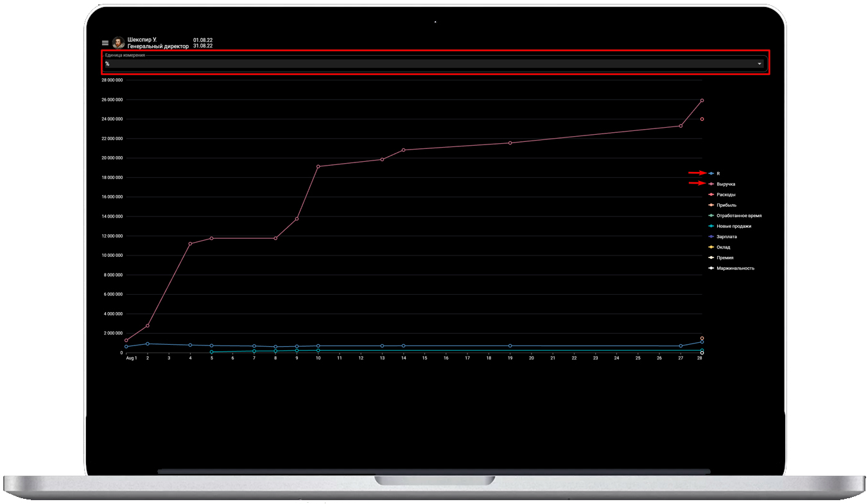
Task: Click the Shakespeare user avatar
Action: [x=118, y=43]
